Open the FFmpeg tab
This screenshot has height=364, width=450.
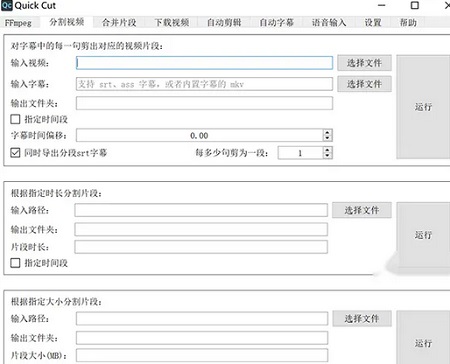pyautogui.click(x=18, y=23)
